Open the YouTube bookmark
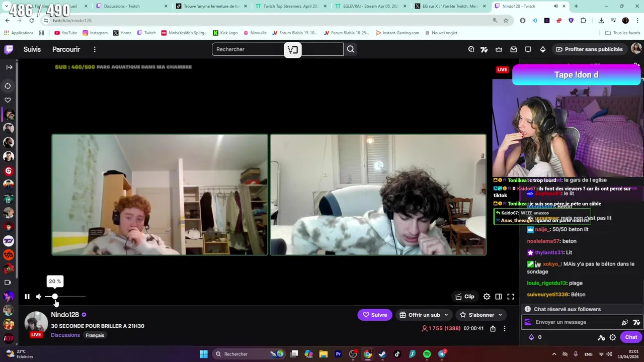The height and width of the screenshot is (362, 644). coord(66,33)
